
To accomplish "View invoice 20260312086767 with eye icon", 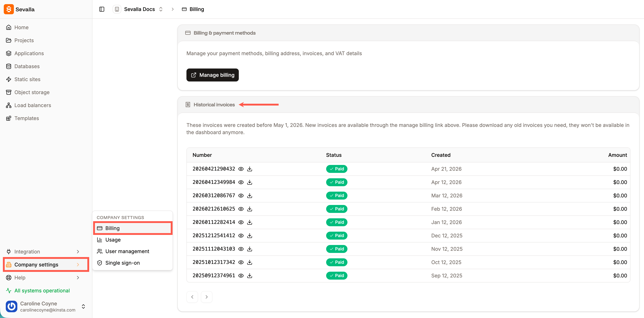I will point(241,196).
